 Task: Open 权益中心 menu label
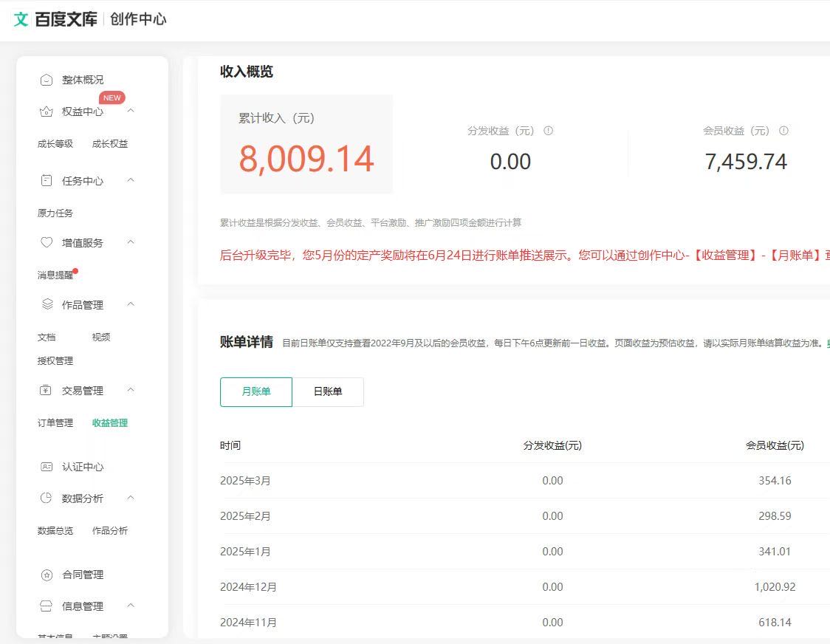point(83,112)
